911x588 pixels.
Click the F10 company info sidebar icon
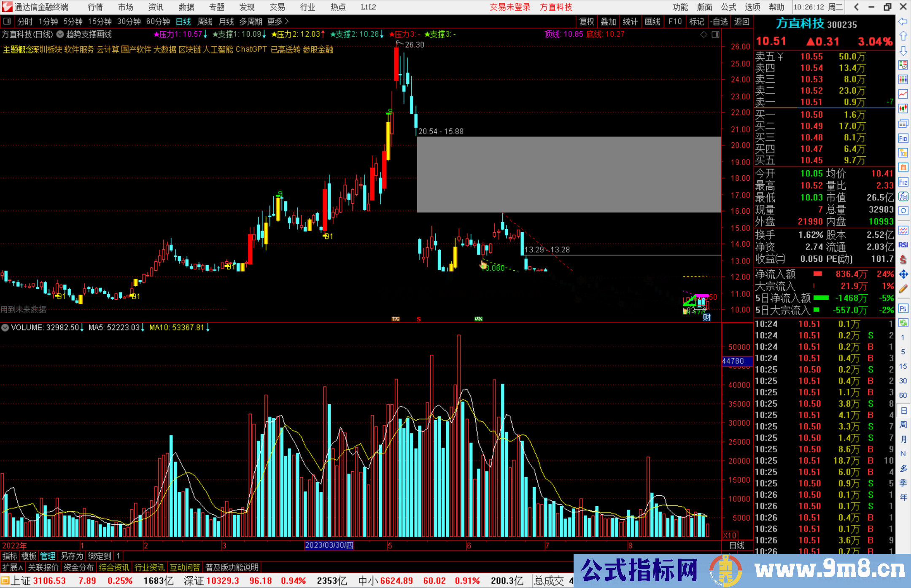pyautogui.click(x=903, y=138)
